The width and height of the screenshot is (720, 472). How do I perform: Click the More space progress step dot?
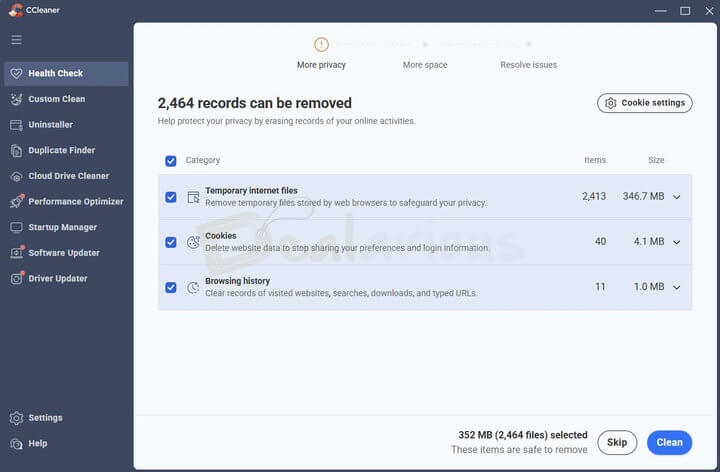425,45
